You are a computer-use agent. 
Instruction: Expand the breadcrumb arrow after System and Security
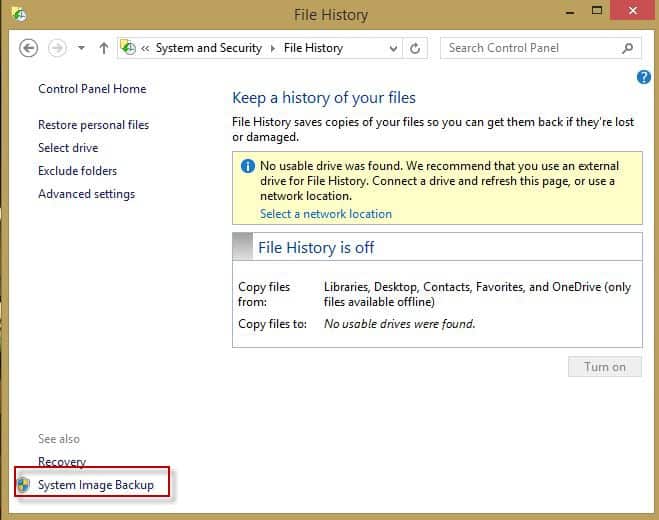pos(273,48)
